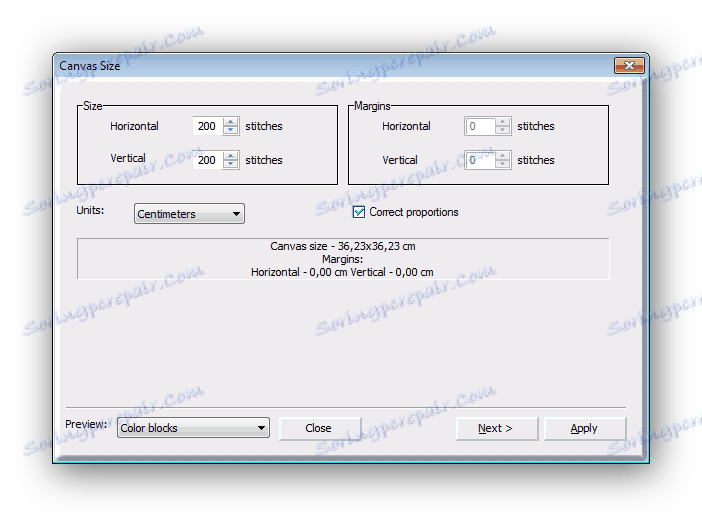Click the Apply button
Image resolution: width=702 pixels, height=516 pixels.
point(584,428)
